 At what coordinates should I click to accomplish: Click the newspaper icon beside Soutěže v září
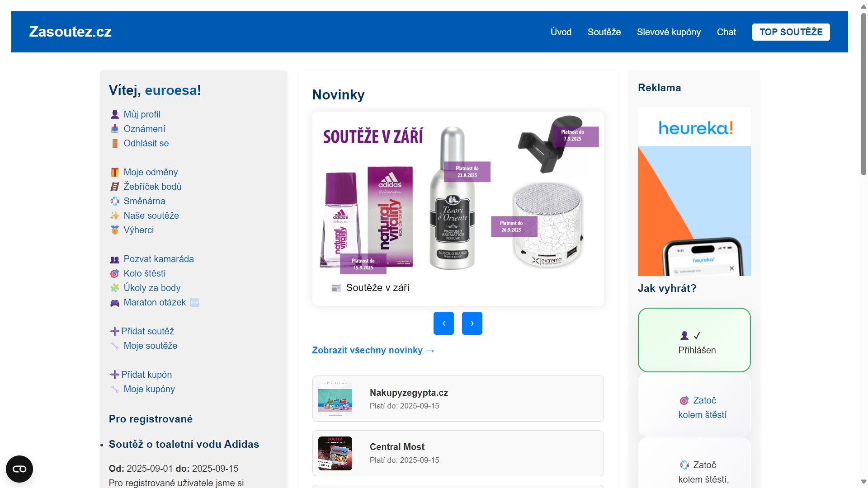pyautogui.click(x=336, y=288)
